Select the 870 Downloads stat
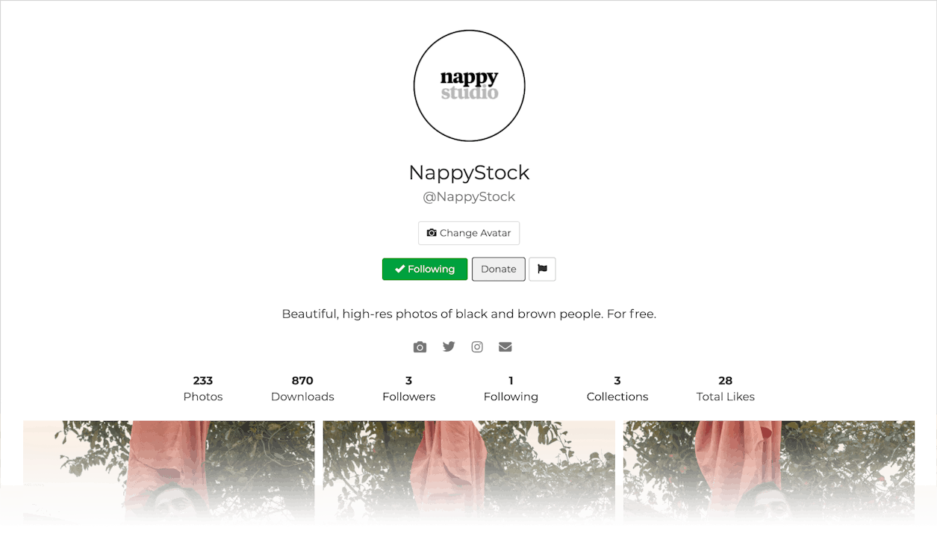 pyautogui.click(x=302, y=388)
